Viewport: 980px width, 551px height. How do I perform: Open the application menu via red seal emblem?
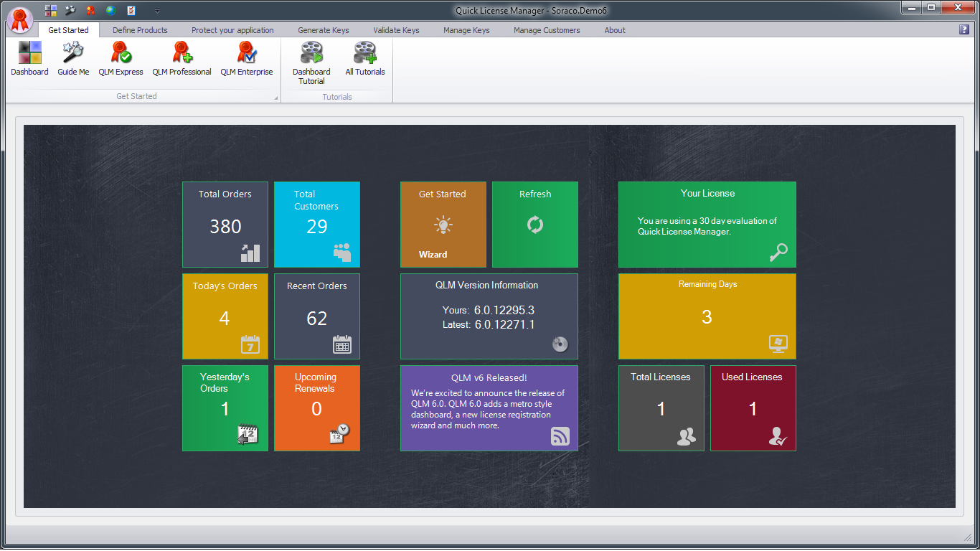(x=19, y=20)
